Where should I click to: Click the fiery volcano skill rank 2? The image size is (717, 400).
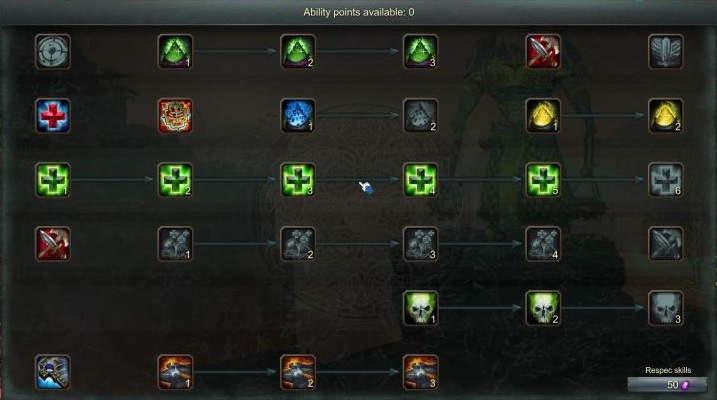click(x=298, y=372)
